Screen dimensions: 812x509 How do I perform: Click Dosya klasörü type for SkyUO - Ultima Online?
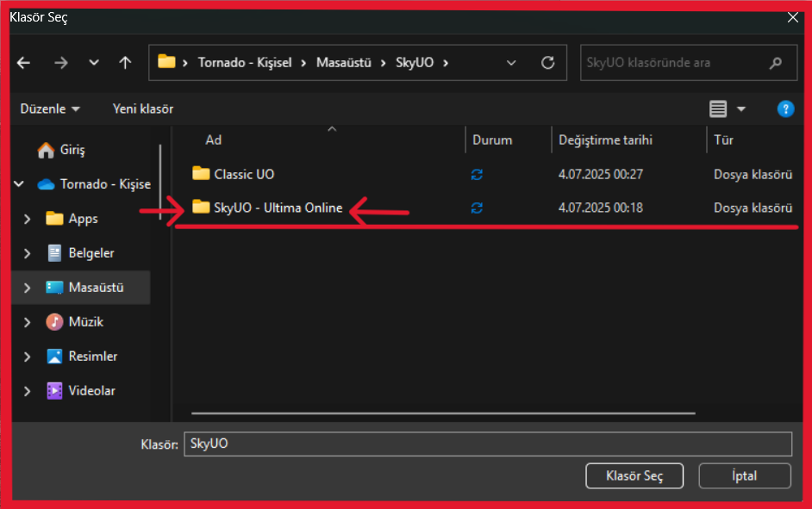[753, 208]
